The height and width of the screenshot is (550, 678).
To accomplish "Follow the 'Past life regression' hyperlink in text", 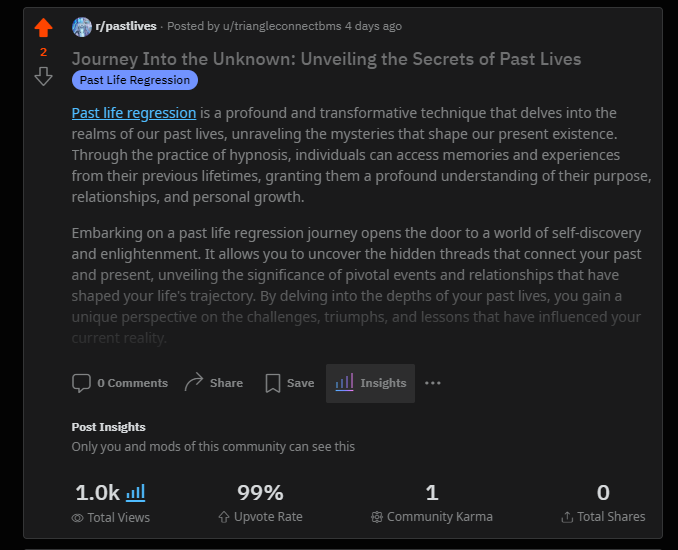I will (x=134, y=113).
